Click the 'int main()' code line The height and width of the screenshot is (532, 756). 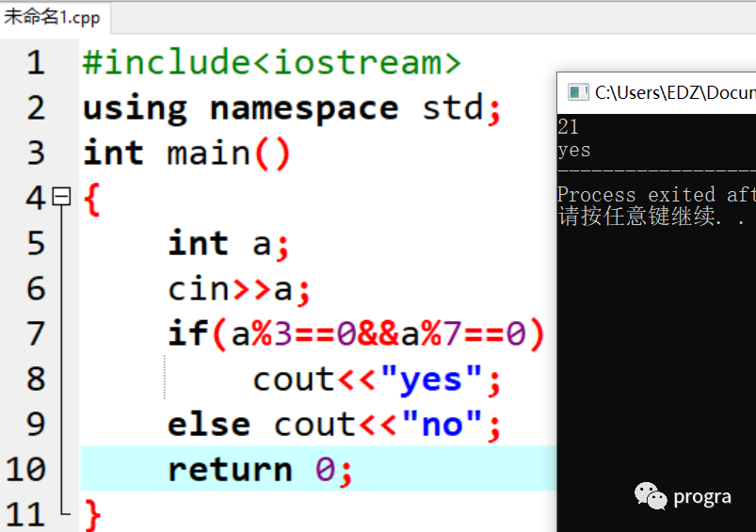[186, 153]
